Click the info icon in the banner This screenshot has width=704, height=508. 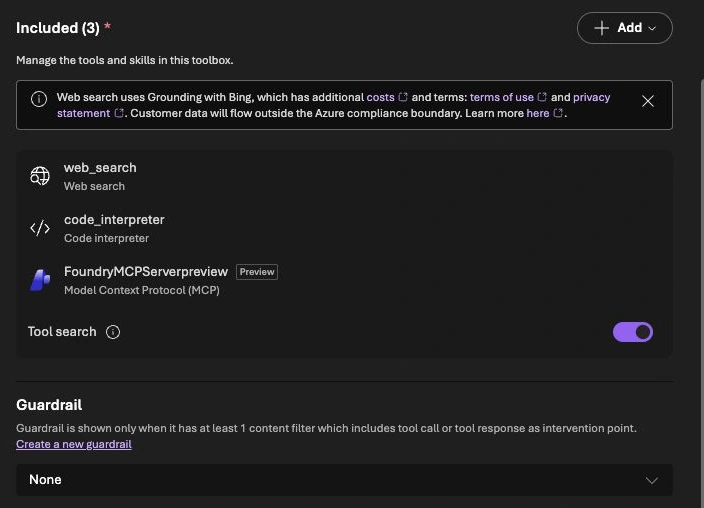(x=39, y=99)
